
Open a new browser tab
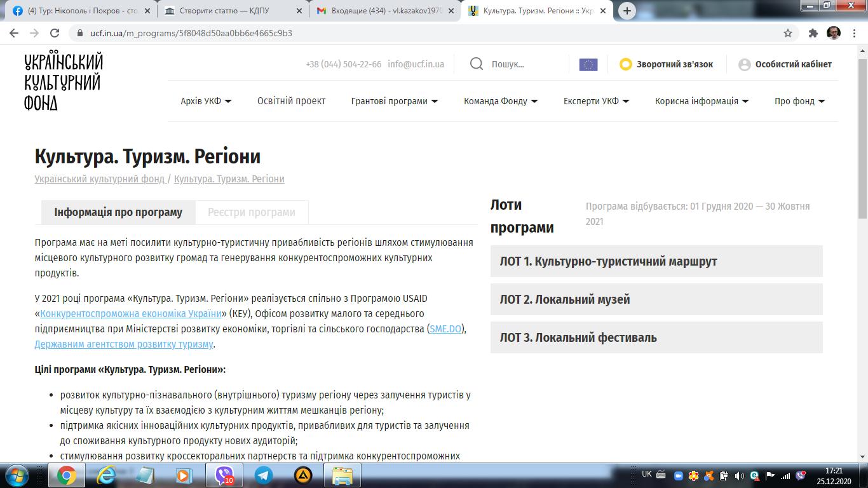(x=627, y=11)
